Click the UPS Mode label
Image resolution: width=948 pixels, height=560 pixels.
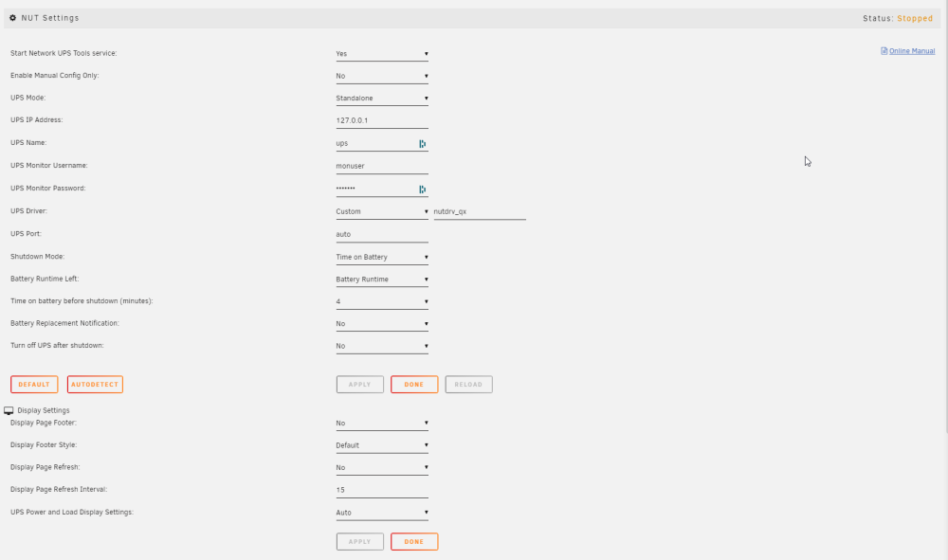tap(27, 98)
